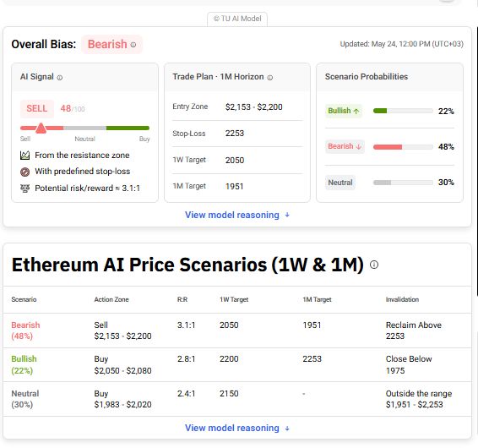This screenshot has width=478, height=448.
Task: Click the 'Close Below 1975' invalidation cell
Action: coord(409,364)
